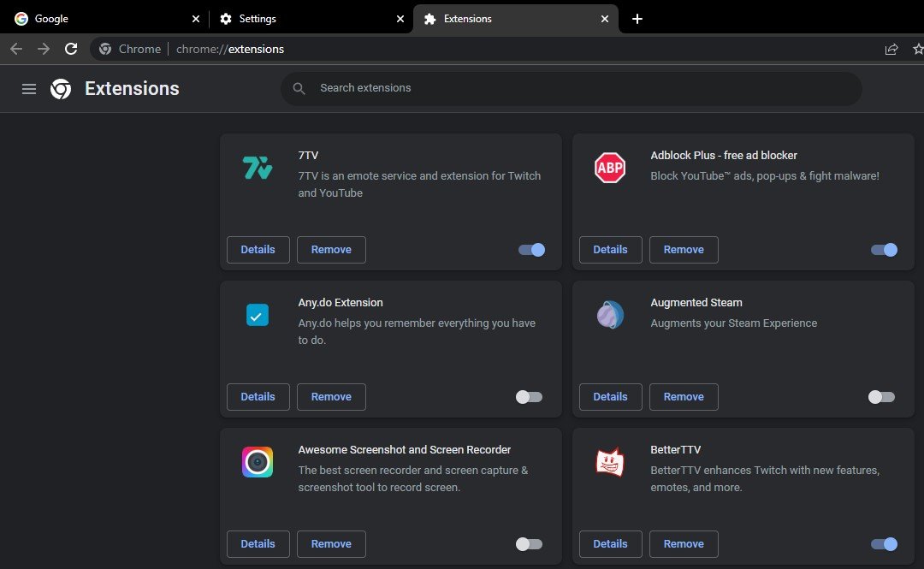Open the hamburger main menu

tap(29, 89)
